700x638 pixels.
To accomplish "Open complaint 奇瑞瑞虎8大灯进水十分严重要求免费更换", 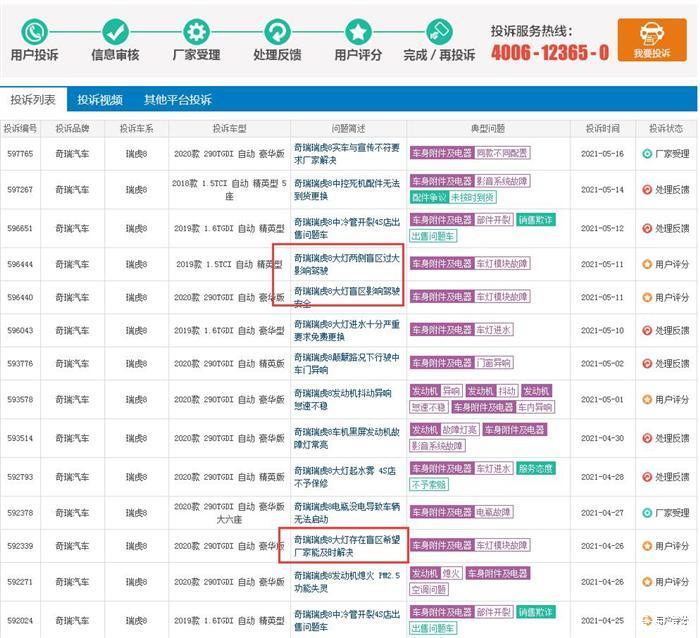I will (x=347, y=330).
